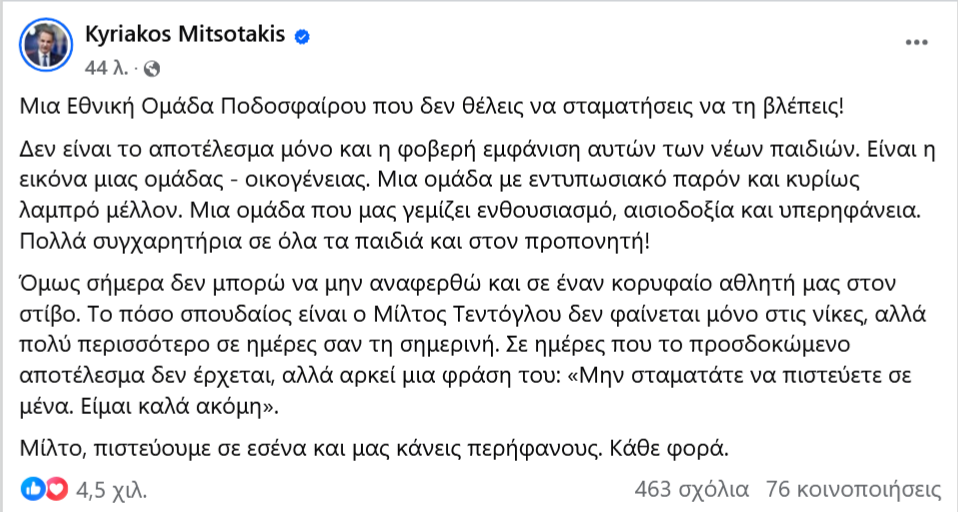The height and width of the screenshot is (512, 958).
Task: View who reacted via "4,5 χιλ." count
Action: [x=111, y=489]
